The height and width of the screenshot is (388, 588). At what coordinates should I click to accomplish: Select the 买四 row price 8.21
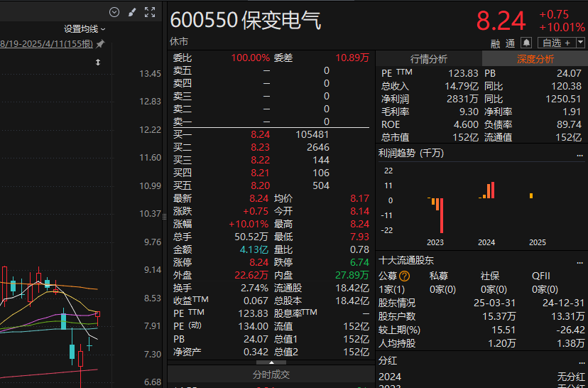[260, 173]
